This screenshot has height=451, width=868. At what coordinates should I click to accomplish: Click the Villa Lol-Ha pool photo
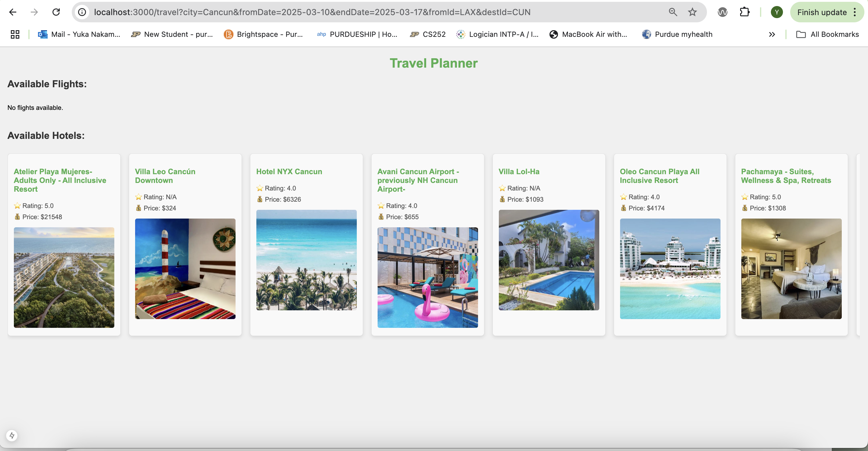point(549,260)
